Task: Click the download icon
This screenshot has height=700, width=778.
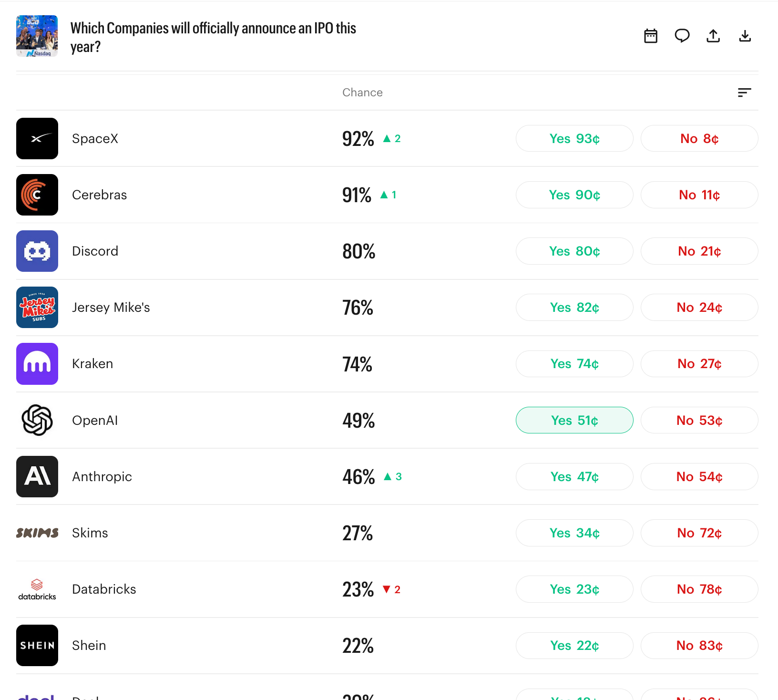Action: click(745, 36)
